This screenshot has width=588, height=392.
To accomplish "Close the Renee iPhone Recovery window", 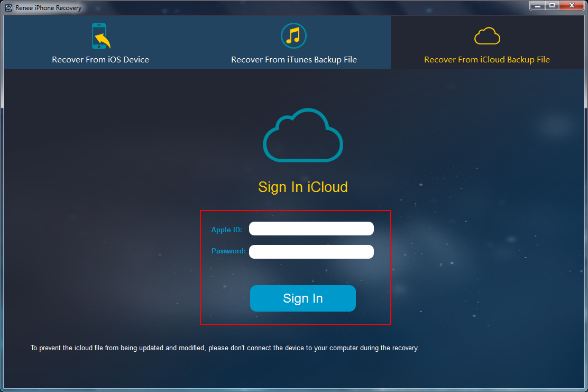I will pyautogui.click(x=572, y=5).
